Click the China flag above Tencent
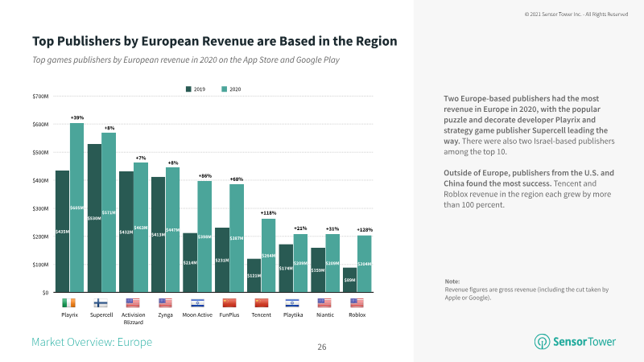 coord(261,303)
